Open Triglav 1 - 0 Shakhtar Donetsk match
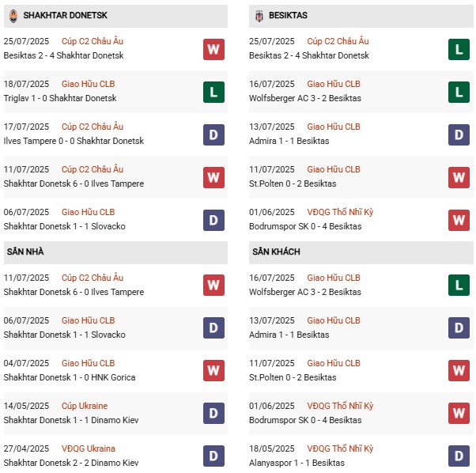This screenshot has height=473, width=476. 60,98
